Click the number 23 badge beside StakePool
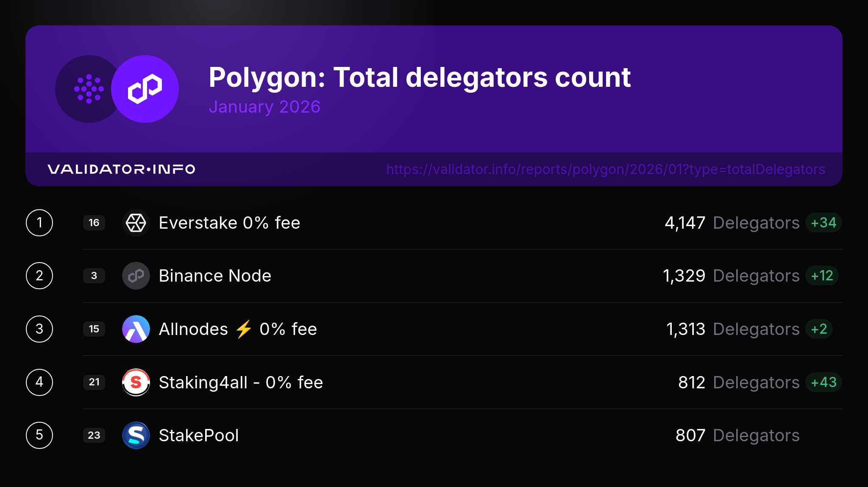This screenshot has height=487, width=868. coord(94,435)
